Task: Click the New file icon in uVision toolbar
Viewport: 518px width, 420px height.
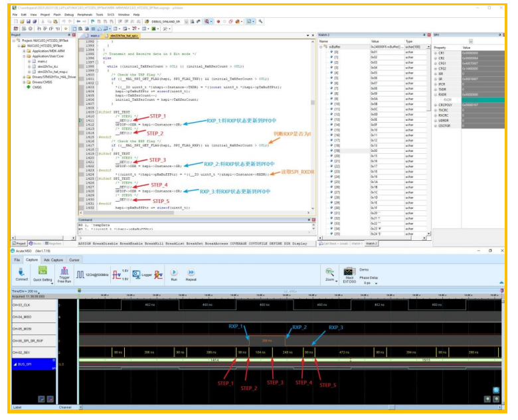Action: tap(15, 21)
